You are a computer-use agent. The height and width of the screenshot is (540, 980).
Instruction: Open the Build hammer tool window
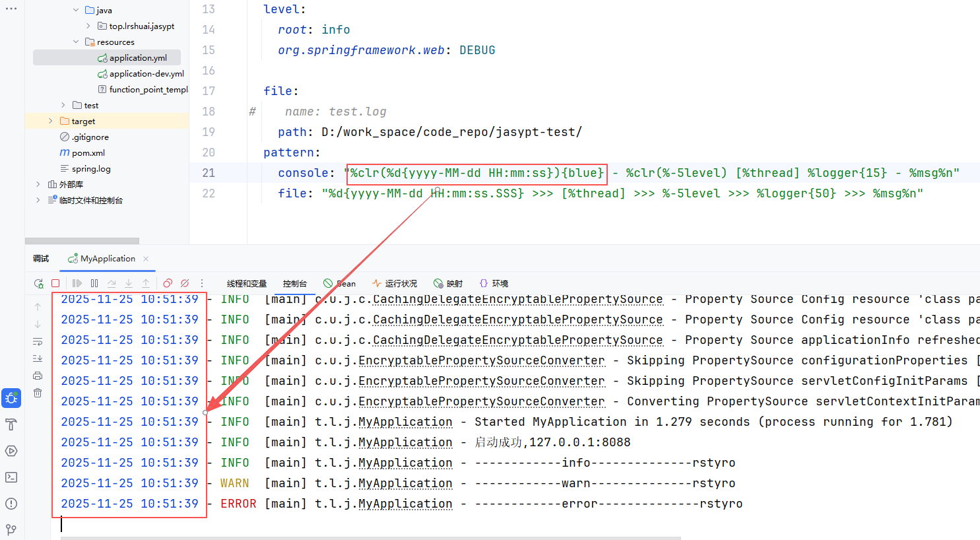pyautogui.click(x=11, y=424)
